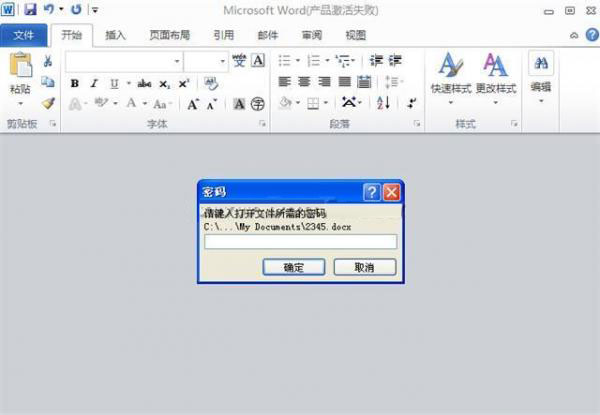
Task: Toggle show paragraph marks
Action: [x=411, y=103]
